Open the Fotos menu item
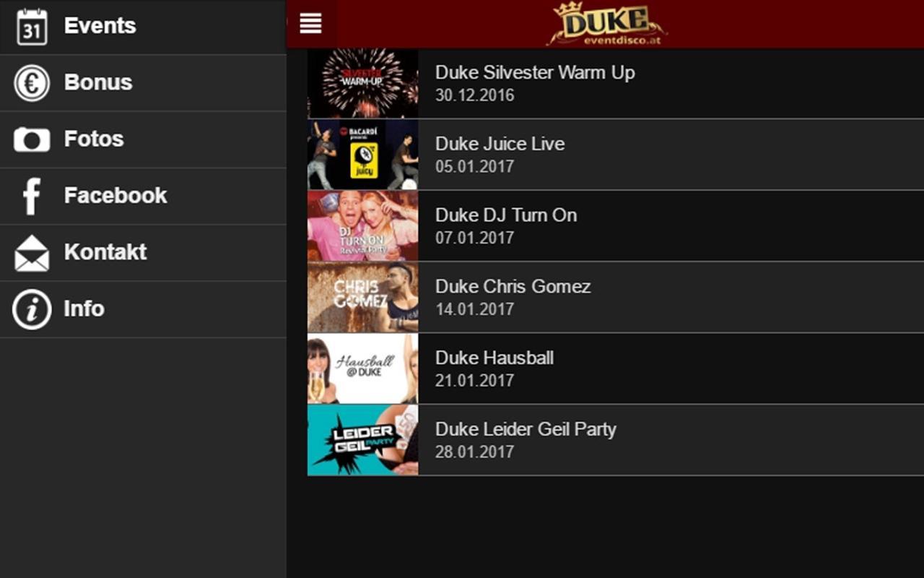Screen dimensions: 924x578 point(143,139)
